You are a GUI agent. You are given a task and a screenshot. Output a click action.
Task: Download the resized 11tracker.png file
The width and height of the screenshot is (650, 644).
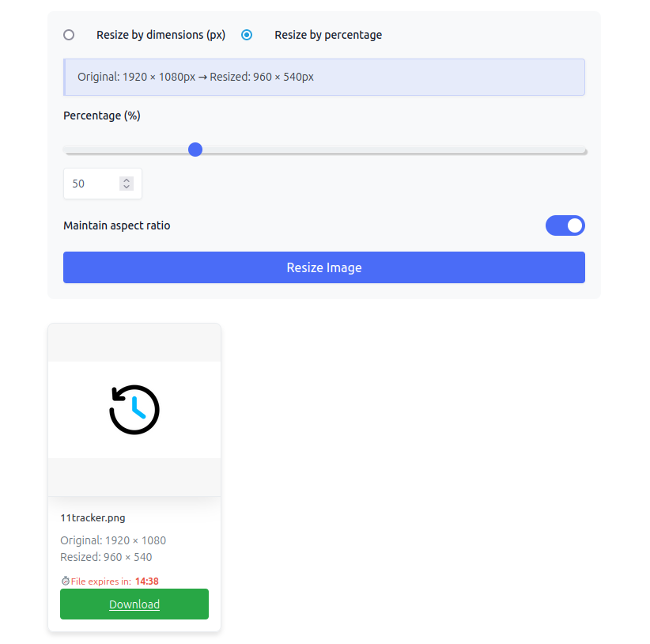[134, 604]
